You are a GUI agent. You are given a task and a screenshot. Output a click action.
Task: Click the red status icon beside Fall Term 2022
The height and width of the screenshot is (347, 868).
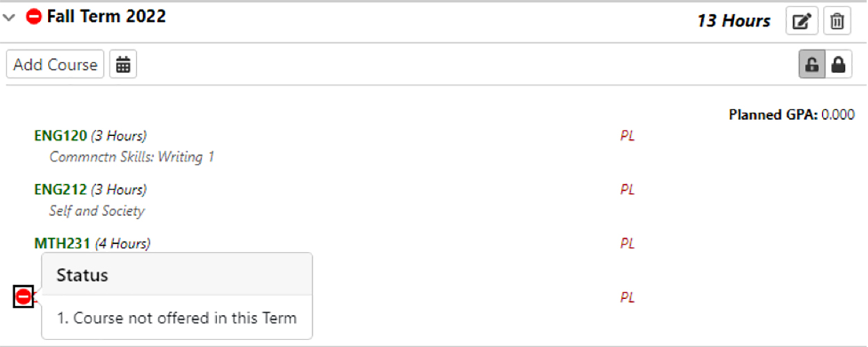[34, 17]
